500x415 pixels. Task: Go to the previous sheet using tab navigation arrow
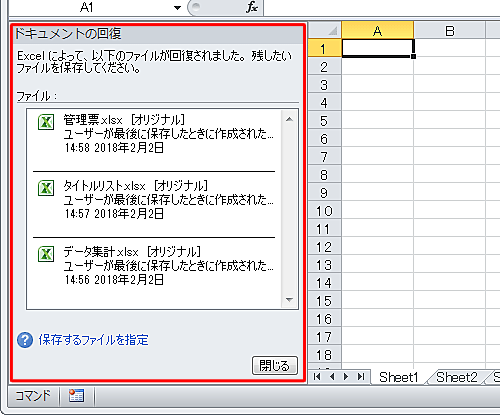tap(332, 376)
